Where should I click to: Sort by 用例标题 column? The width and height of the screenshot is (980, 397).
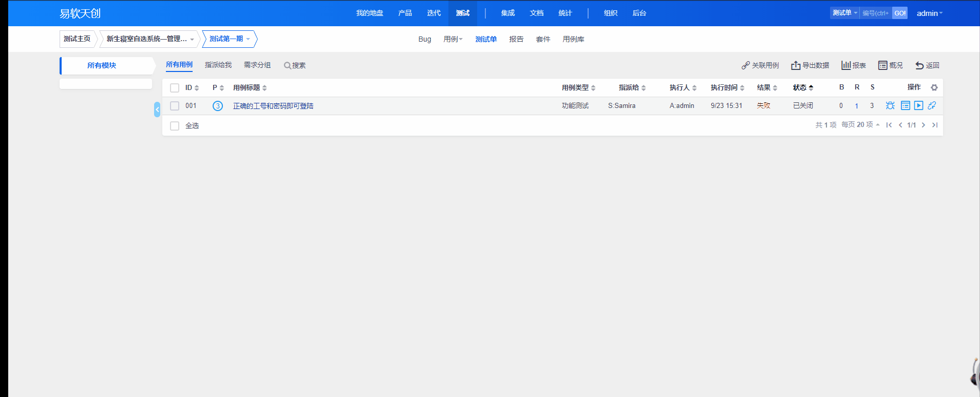250,88
